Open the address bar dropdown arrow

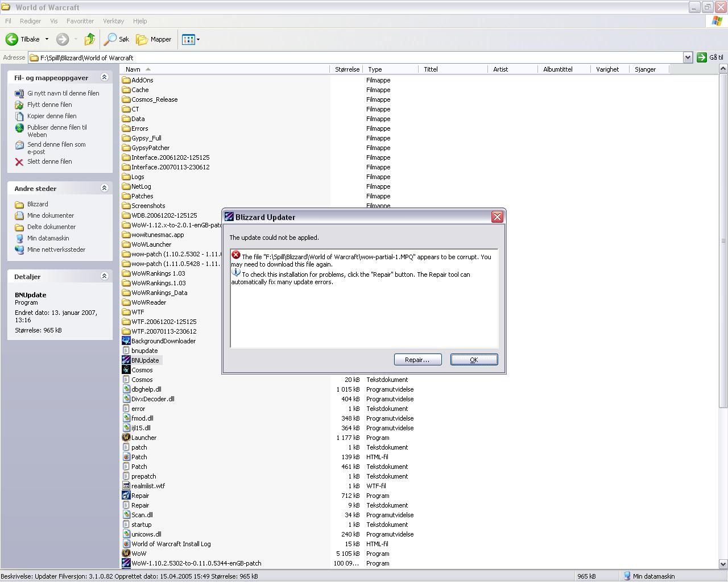point(688,57)
